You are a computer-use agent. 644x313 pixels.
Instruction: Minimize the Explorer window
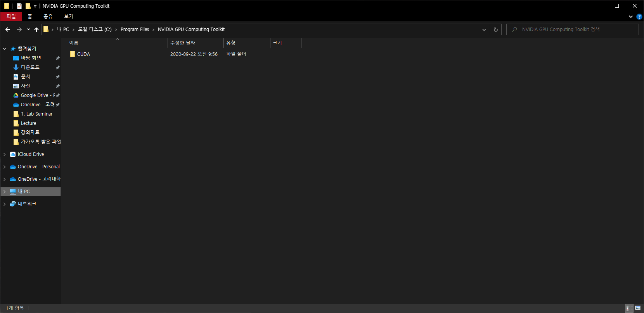pyautogui.click(x=599, y=6)
